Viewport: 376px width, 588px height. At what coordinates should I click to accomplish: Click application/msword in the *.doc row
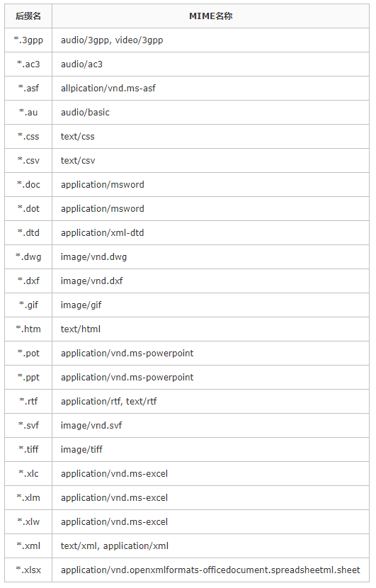[x=103, y=184]
